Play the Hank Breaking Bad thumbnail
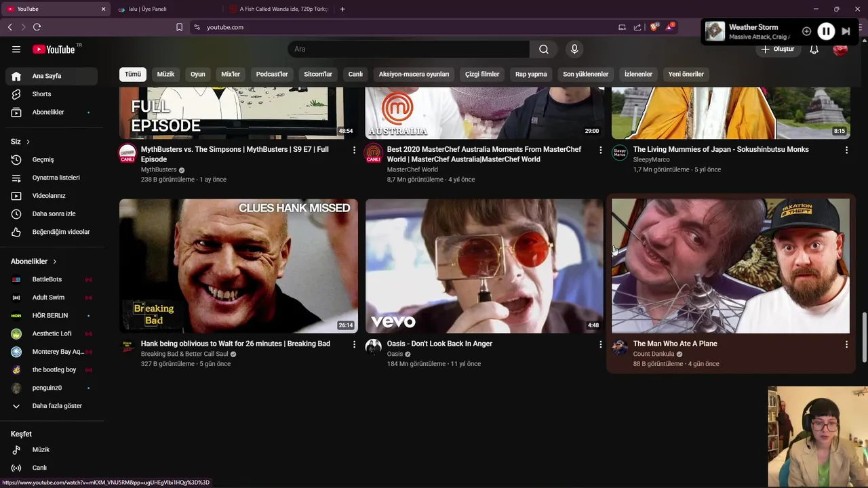868x488 pixels. (239, 266)
